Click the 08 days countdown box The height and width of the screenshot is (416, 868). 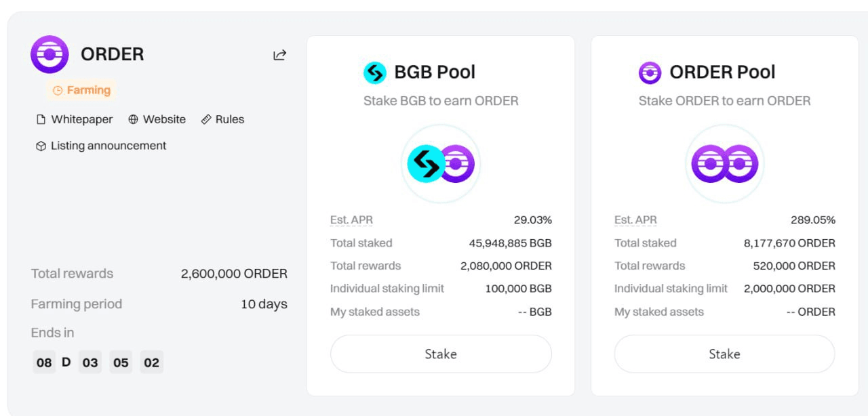point(44,362)
